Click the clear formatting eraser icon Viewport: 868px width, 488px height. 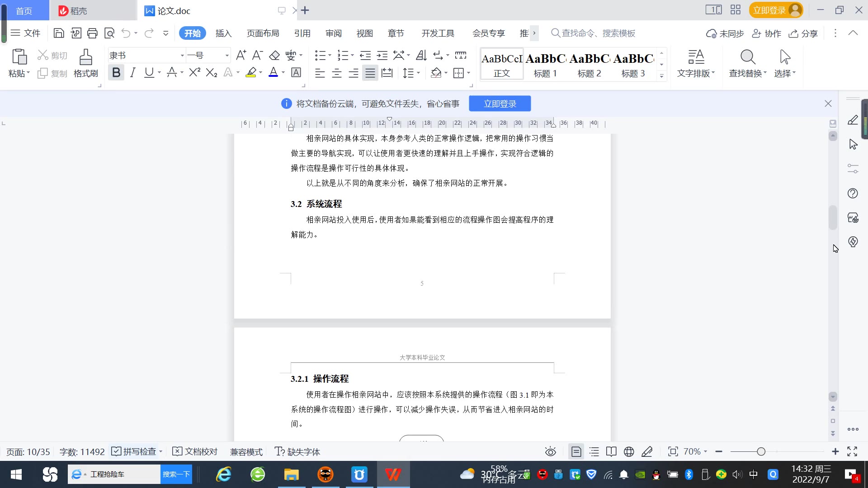pos(274,56)
